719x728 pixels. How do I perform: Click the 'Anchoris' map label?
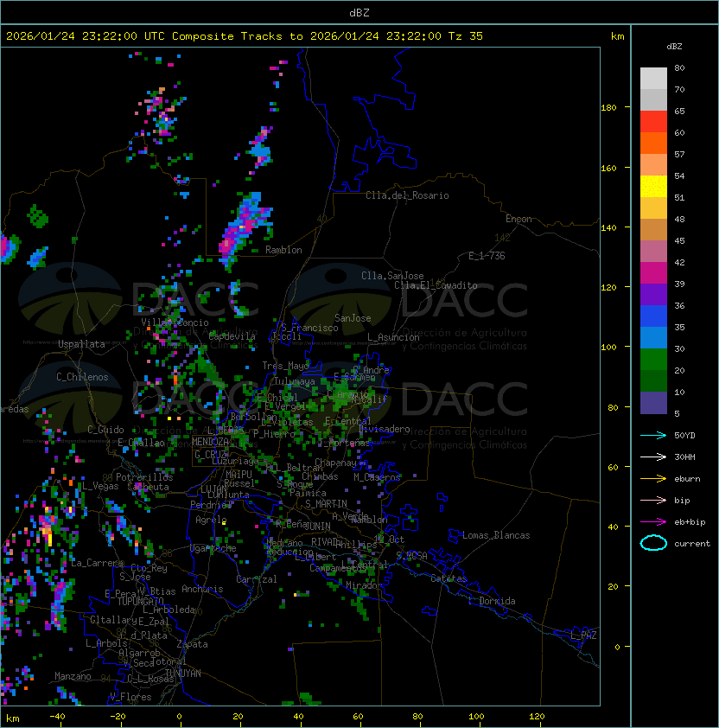click(202, 589)
